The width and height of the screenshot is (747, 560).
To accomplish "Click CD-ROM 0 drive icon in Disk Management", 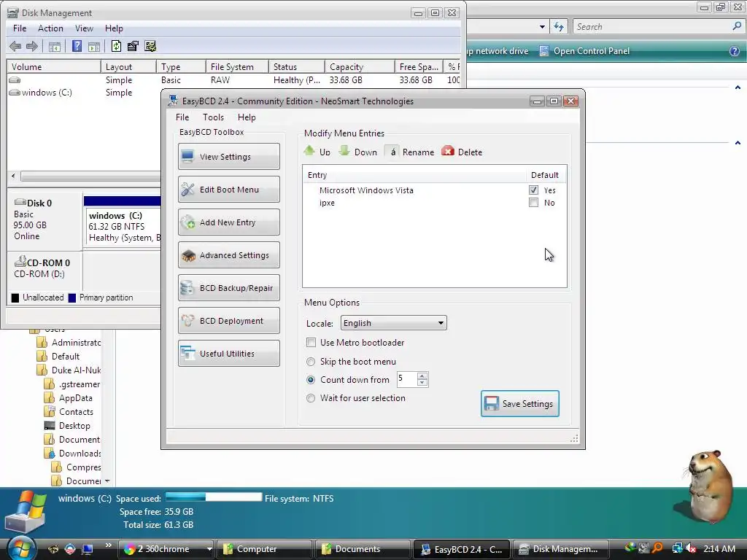I will click(20, 262).
